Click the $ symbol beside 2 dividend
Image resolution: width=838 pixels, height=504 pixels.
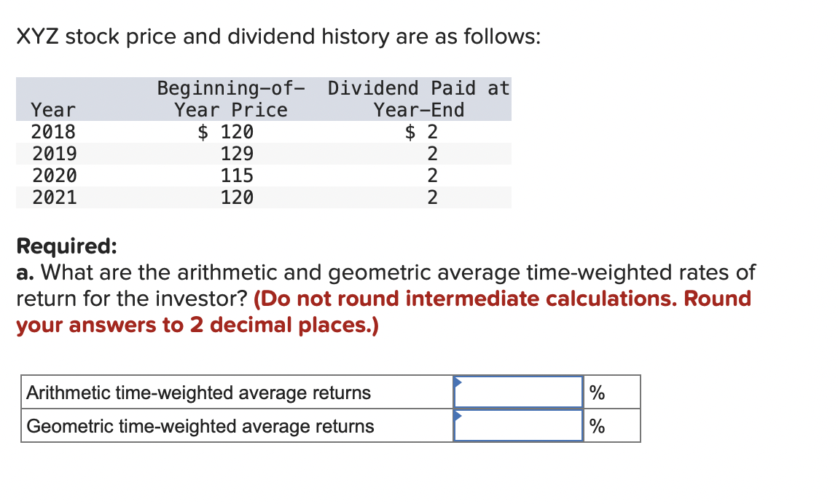410,132
